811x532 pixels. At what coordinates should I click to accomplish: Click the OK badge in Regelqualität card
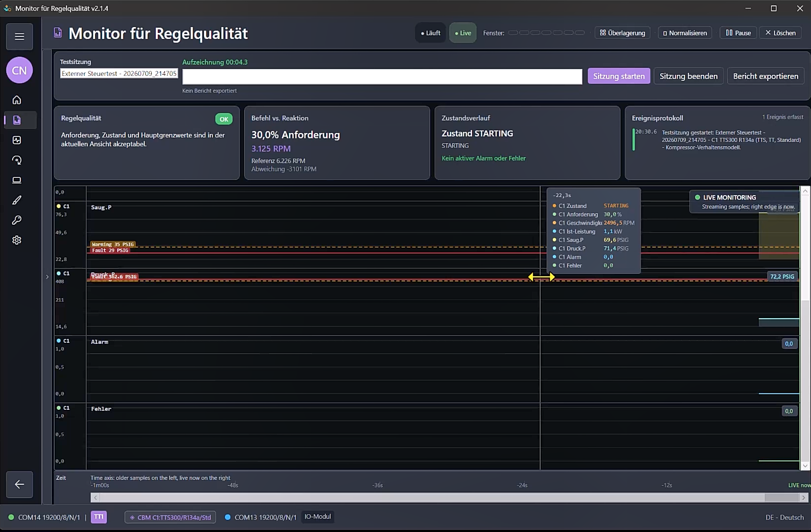pos(224,119)
